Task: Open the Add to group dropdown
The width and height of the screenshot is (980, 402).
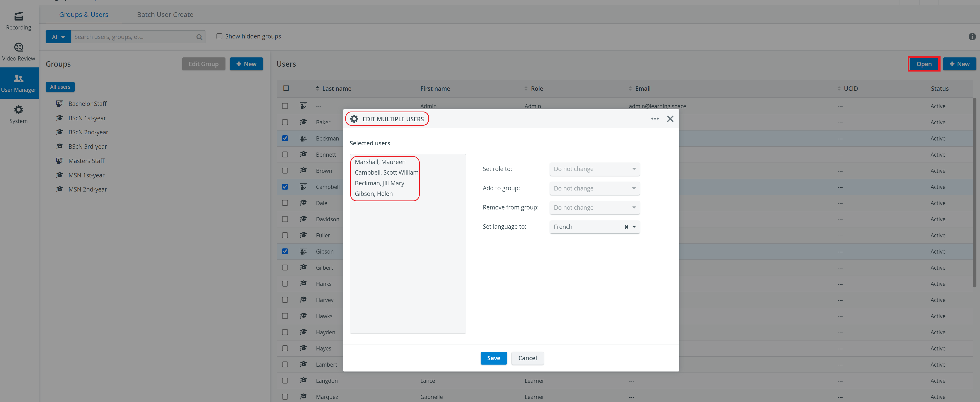Action: click(x=594, y=188)
